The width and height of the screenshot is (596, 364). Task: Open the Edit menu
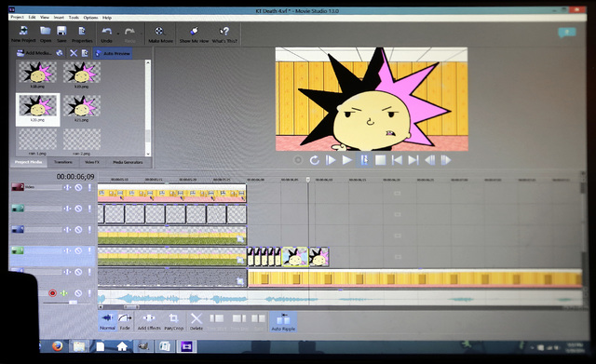pyautogui.click(x=32, y=18)
